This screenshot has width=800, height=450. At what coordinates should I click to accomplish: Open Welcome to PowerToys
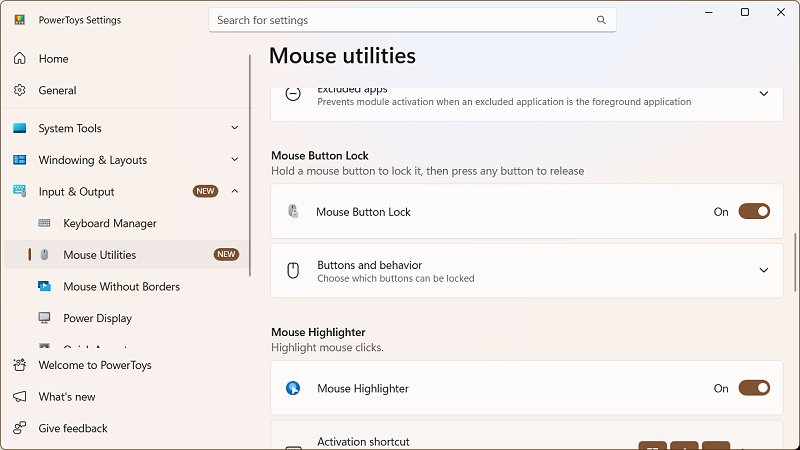(x=126, y=365)
